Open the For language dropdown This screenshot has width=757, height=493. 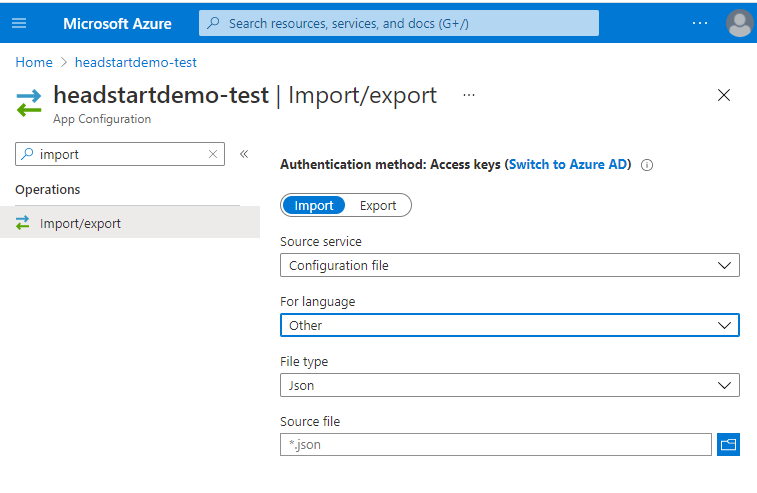click(510, 325)
